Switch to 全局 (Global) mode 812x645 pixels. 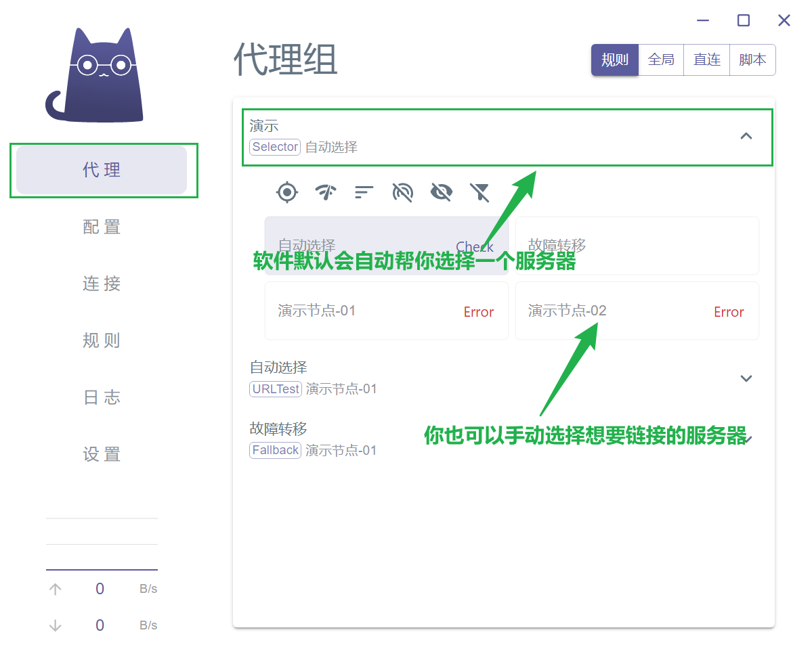tap(661, 60)
